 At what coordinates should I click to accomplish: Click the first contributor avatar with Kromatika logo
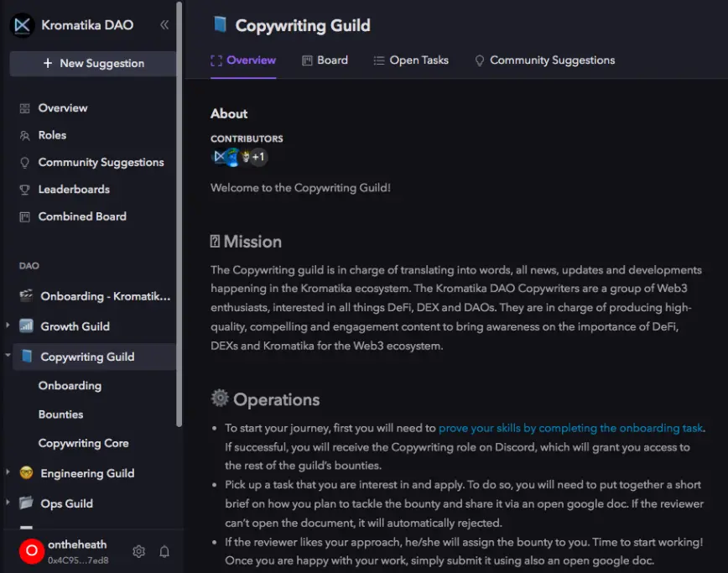tap(218, 157)
